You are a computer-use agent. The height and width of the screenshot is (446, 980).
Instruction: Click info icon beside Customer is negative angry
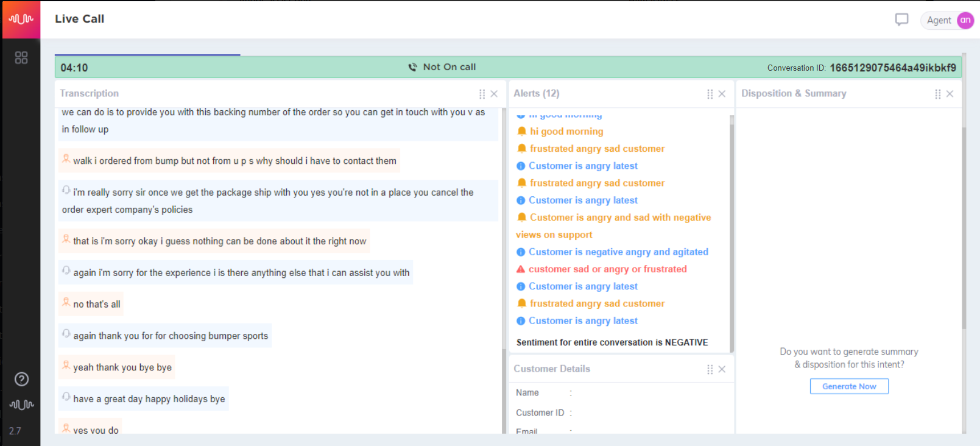521,252
